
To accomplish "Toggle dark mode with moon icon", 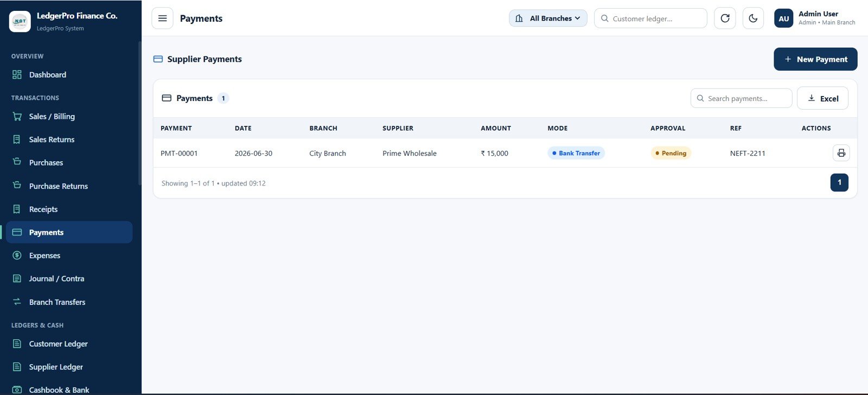I will 753,18.
